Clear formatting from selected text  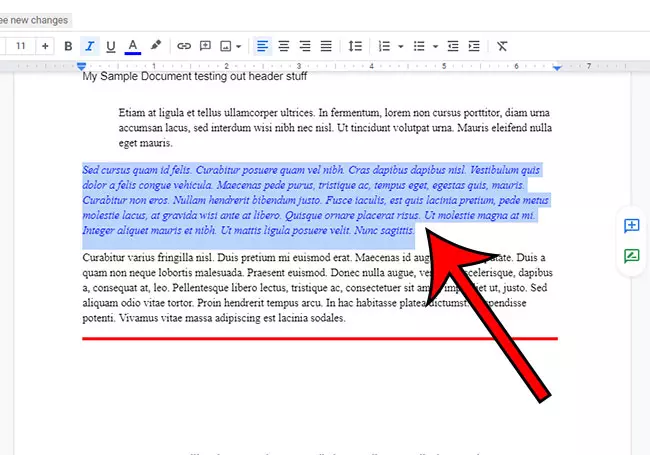pyautogui.click(x=502, y=46)
